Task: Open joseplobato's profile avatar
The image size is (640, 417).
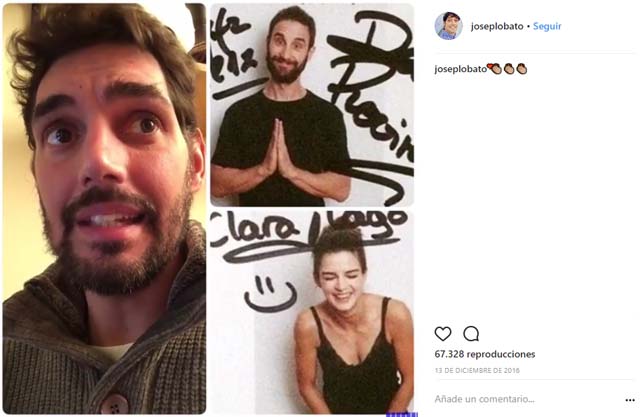Action: tap(448, 26)
